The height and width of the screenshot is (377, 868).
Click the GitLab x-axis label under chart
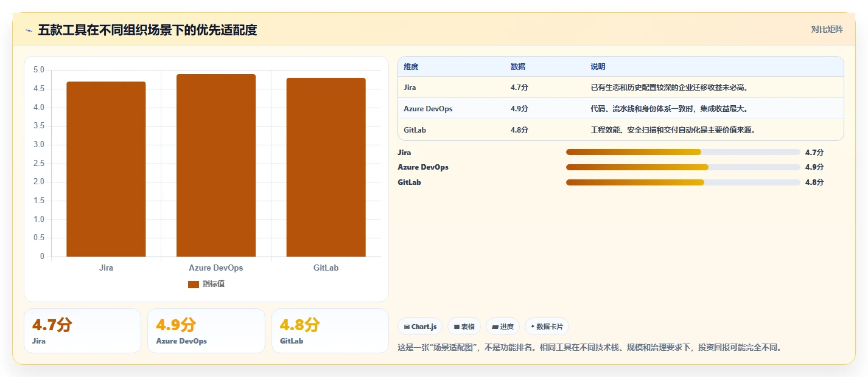point(326,268)
